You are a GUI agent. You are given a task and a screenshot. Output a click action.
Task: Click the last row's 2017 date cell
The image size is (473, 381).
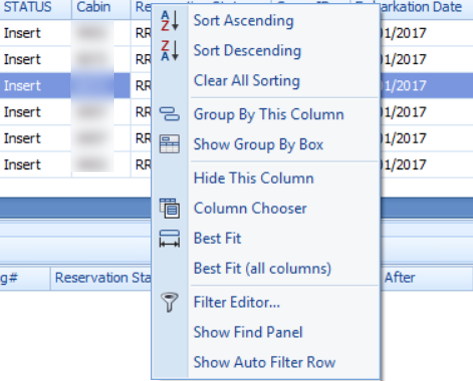coord(426,165)
